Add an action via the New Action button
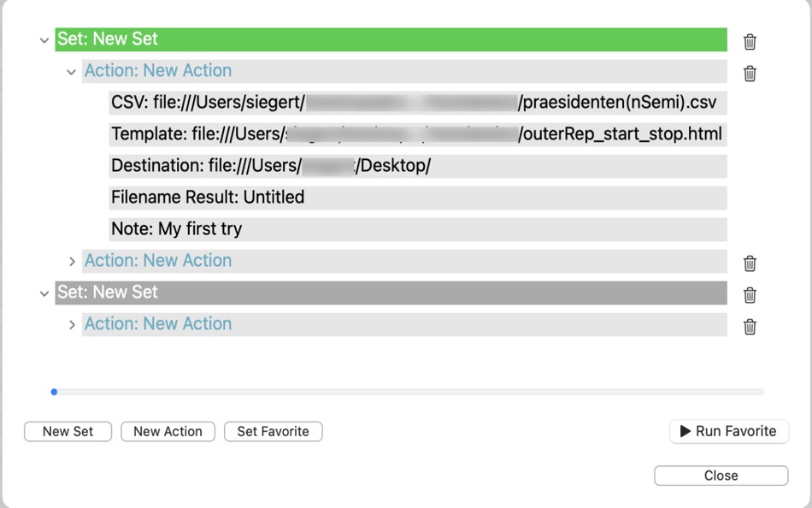Viewport: 812px width, 508px height. pos(168,431)
